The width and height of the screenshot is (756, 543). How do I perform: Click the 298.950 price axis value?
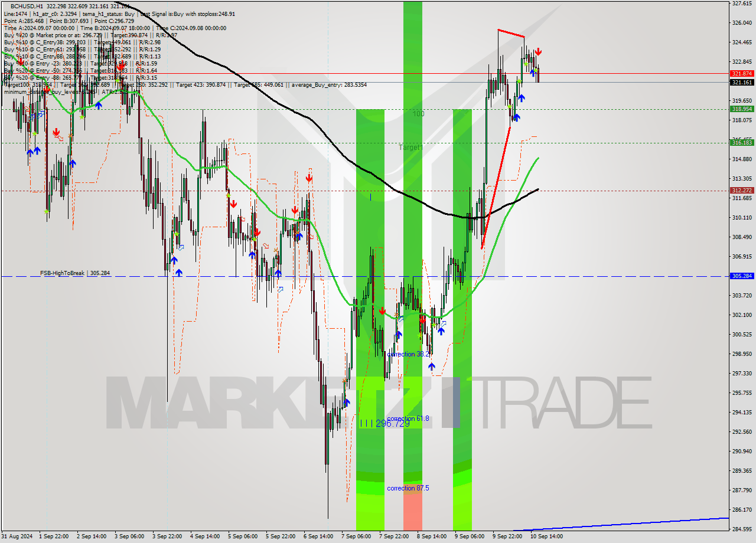[741, 354]
